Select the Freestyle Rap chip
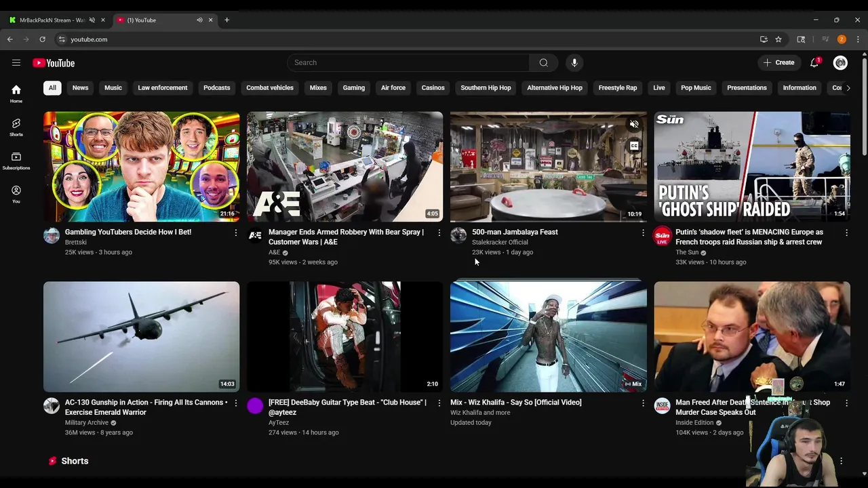This screenshot has width=868, height=488. 618,87
